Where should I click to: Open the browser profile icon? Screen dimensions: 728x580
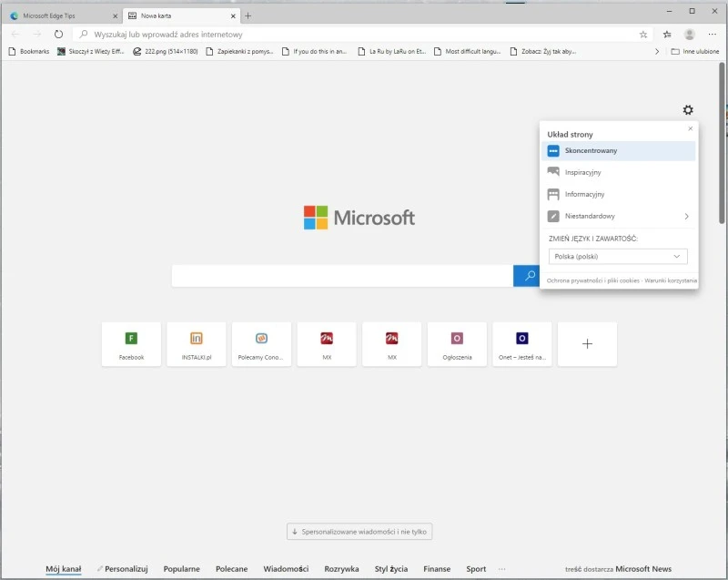pyautogui.click(x=689, y=33)
